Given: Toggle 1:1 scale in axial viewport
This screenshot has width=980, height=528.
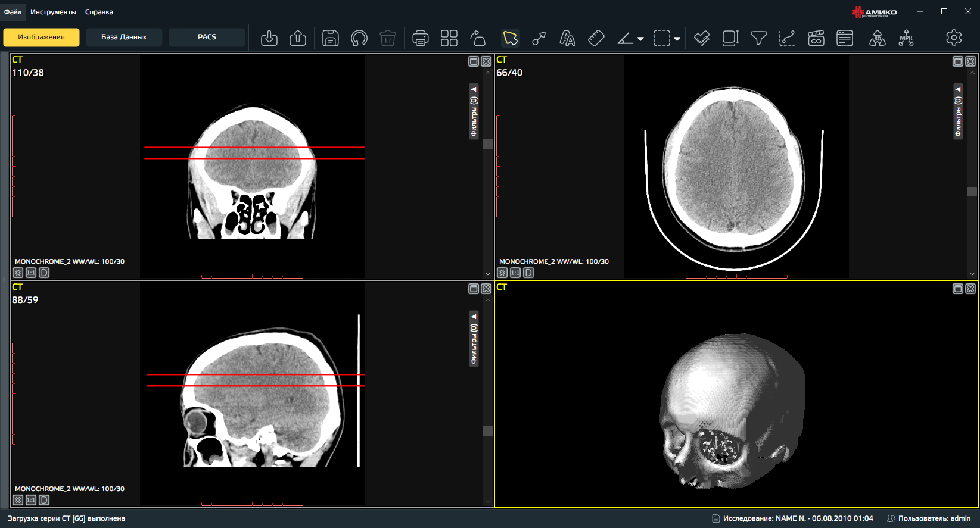Looking at the screenshot, I should tap(515, 273).
